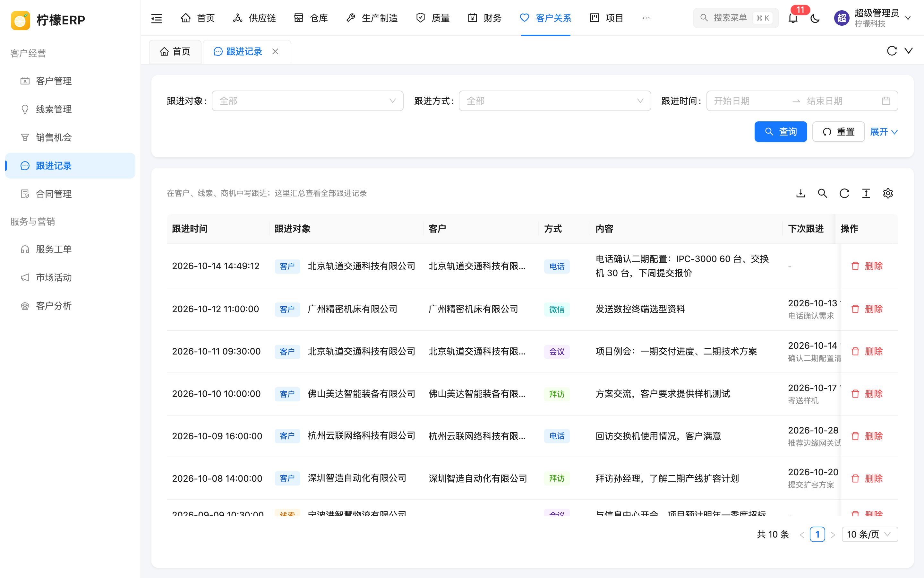Switch to the 首页 tab
The width and height of the screenshot is (924, 578).
coord(175,52)
